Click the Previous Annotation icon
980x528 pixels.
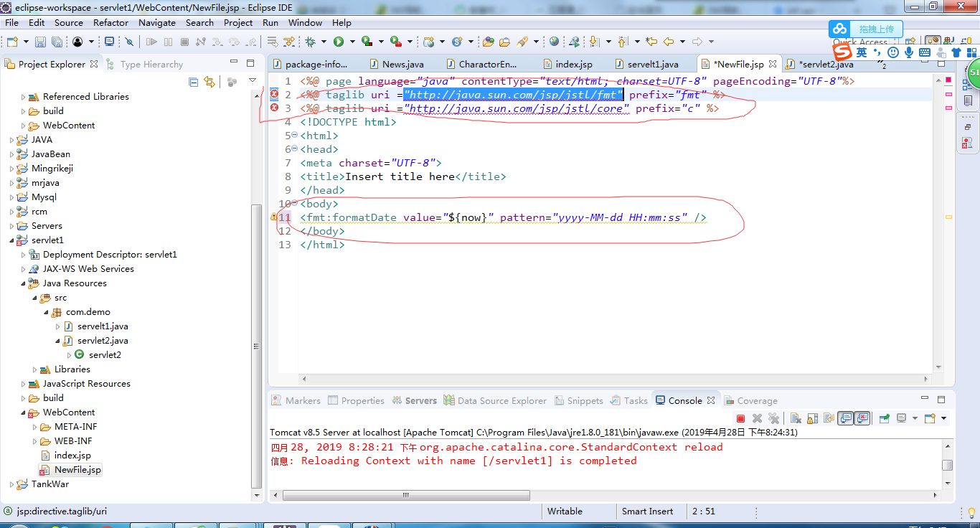point(623,42)
